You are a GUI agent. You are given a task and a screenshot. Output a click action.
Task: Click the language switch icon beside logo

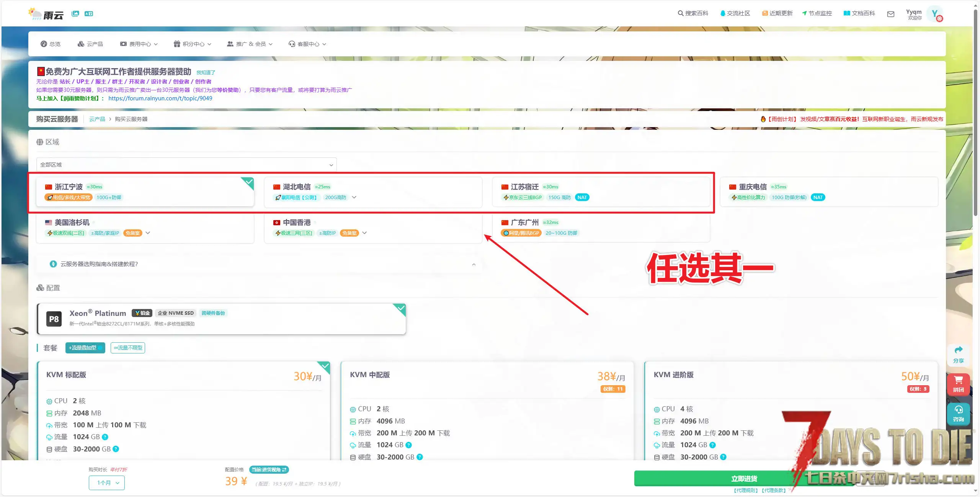(x=89, y=14)
